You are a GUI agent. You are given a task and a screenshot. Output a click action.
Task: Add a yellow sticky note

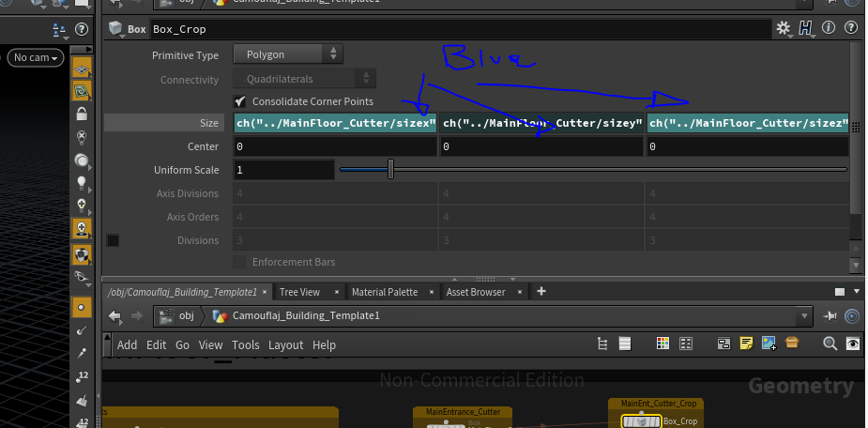point(746,344)
